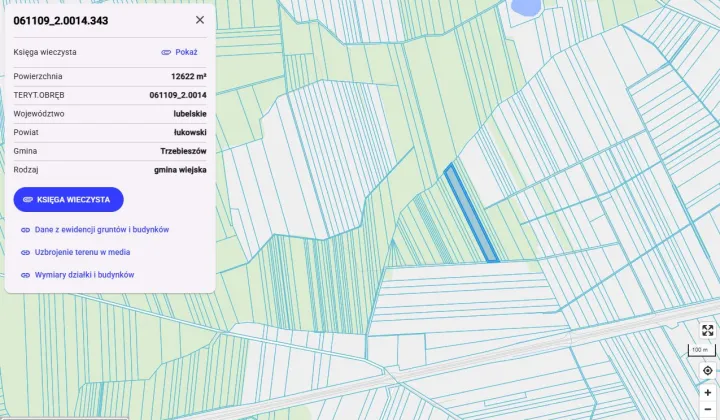Click the area value '12622 m²'
Viewport: 720px width, 420px height.
click(189, 76)
